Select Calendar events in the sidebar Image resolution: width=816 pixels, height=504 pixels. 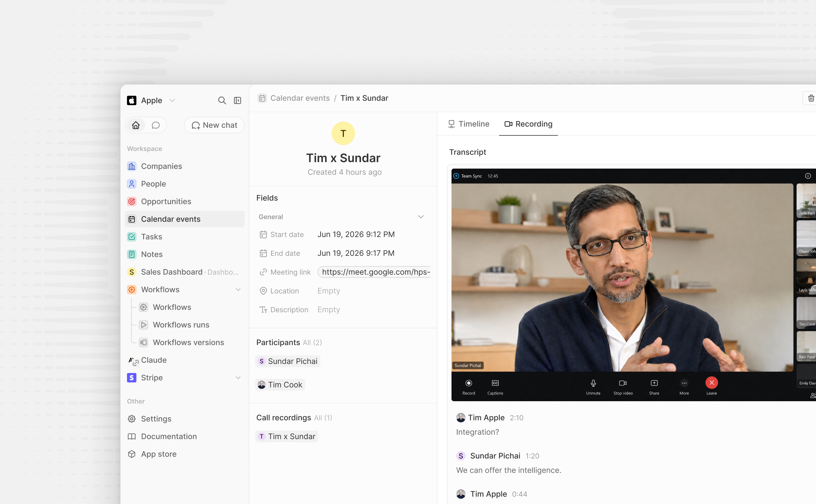[x=185, y=219]
